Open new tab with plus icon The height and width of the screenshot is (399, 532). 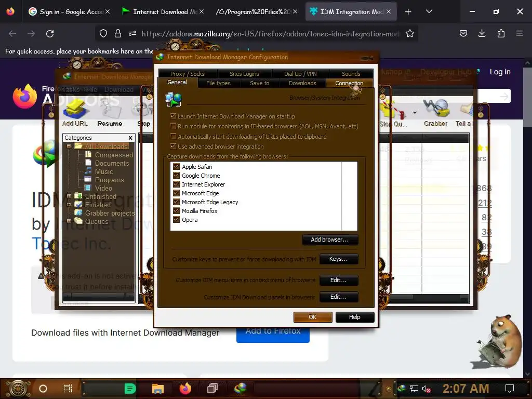point(408,12)
